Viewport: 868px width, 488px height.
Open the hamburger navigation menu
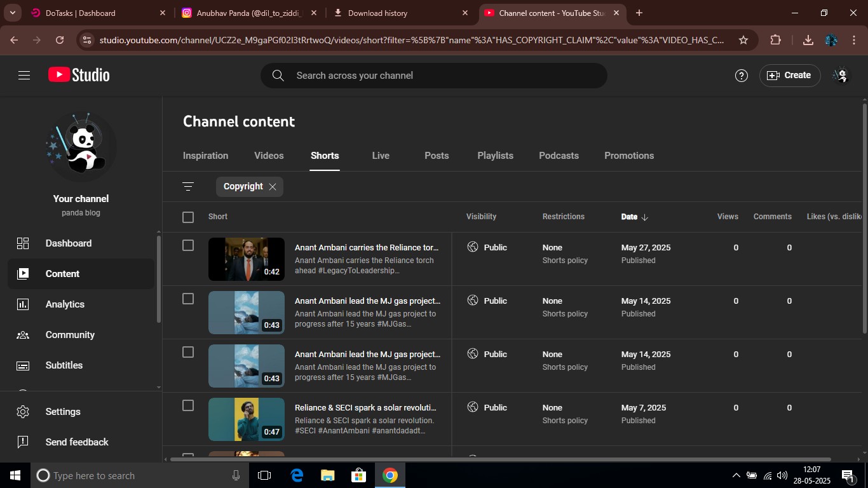(x=24, y=75)
